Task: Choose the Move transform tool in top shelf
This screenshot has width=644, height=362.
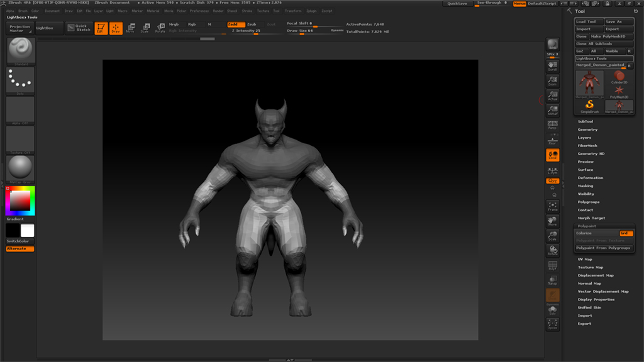Action: tap(131, 28)
